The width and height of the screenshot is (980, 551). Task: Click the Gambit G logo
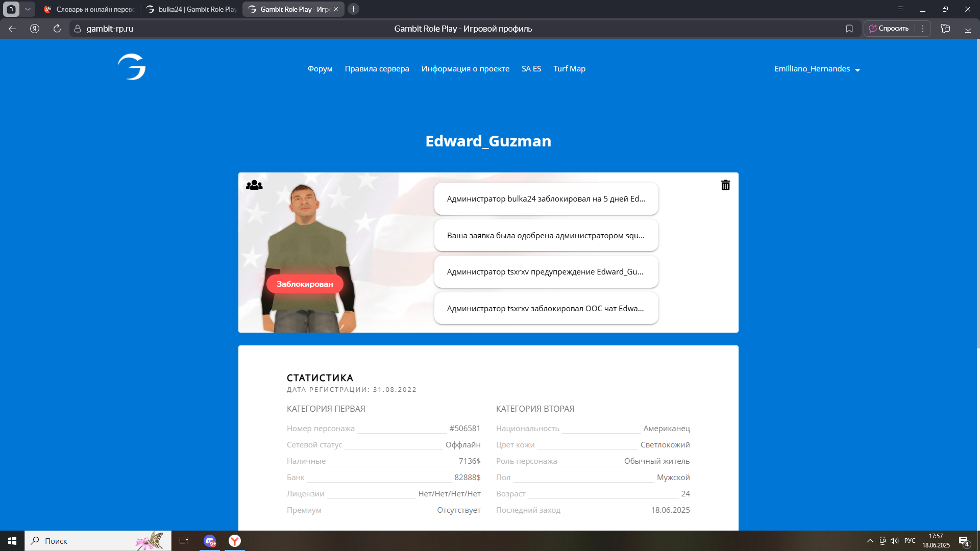132,67
